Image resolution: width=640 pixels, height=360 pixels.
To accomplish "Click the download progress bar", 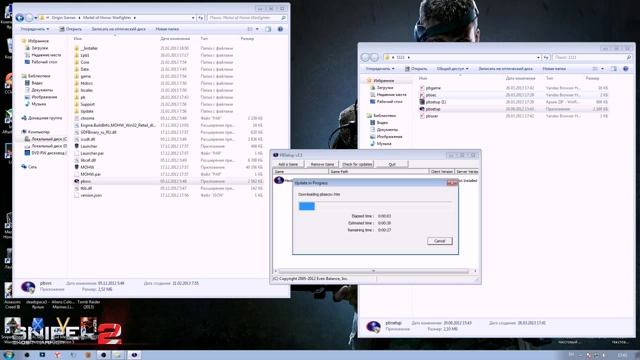I will [375, 207].
